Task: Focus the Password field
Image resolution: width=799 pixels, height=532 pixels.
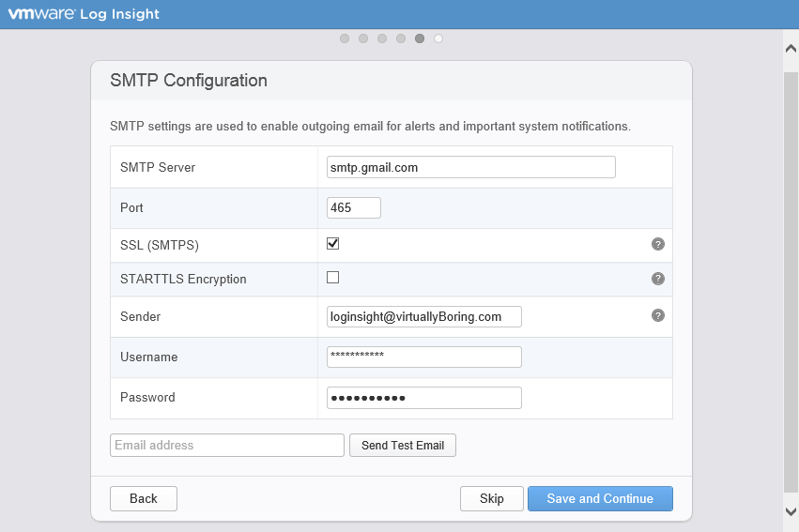Action: (424, 398)
